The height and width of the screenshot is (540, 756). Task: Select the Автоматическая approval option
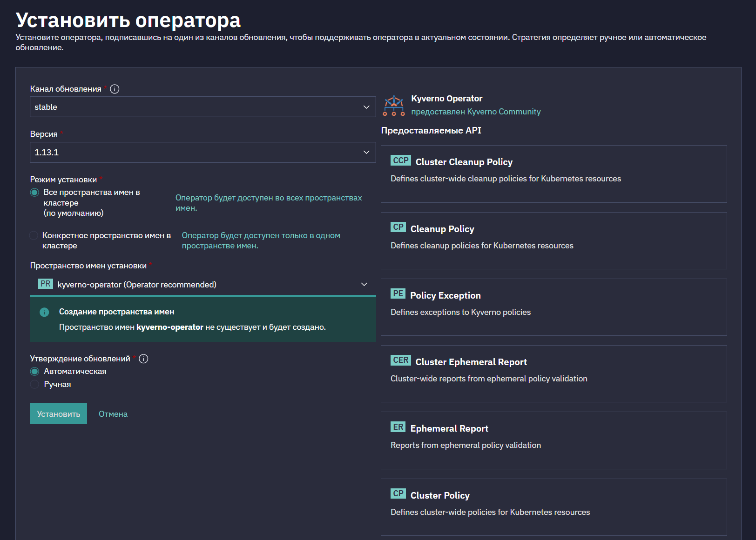pos(34,372)
